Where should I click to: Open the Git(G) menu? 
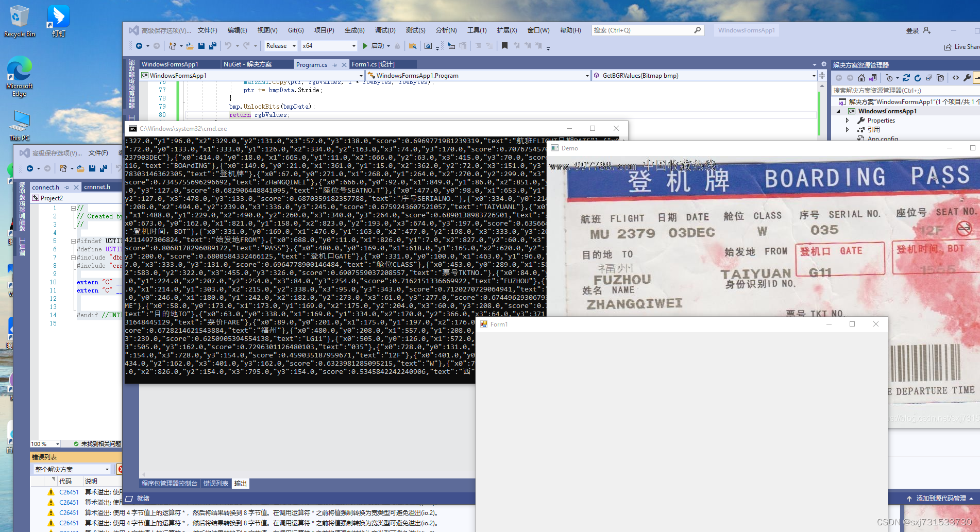(296, 30)
